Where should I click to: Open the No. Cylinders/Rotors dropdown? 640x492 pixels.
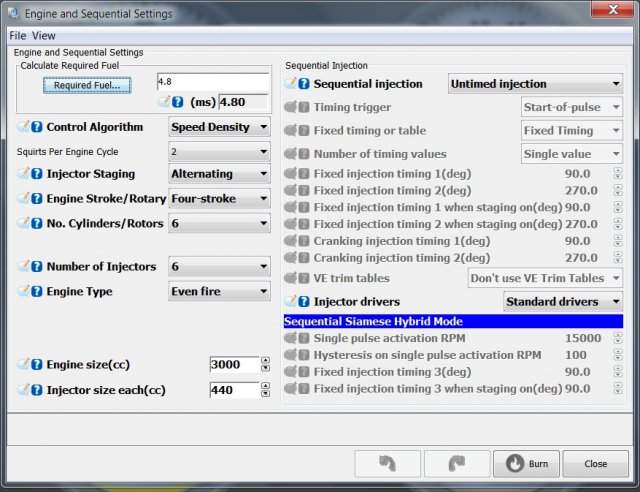tap(219, 223)
